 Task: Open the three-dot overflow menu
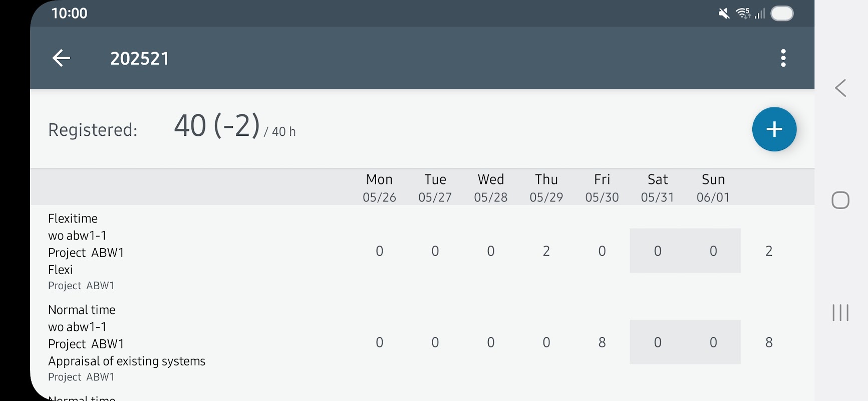[x=783, y=58]
